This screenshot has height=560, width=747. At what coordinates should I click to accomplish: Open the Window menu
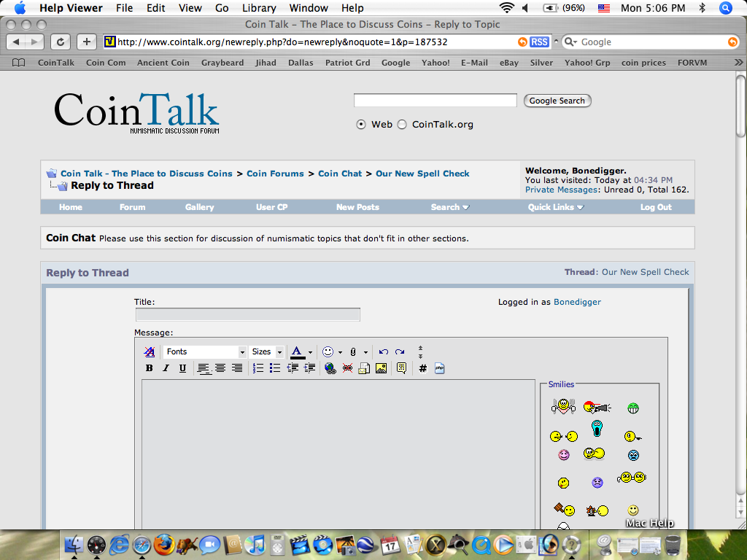click(x=309, y=8)
